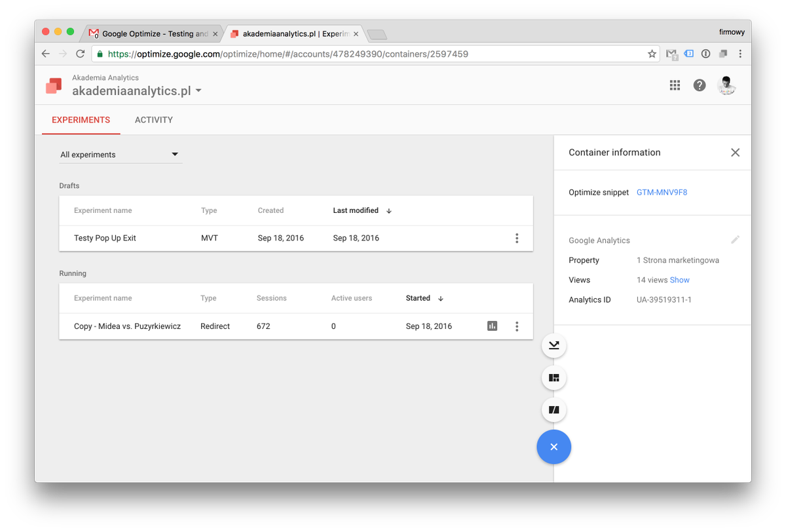Click the Created column header
The image size is (786, 532).
click(271, 211)
